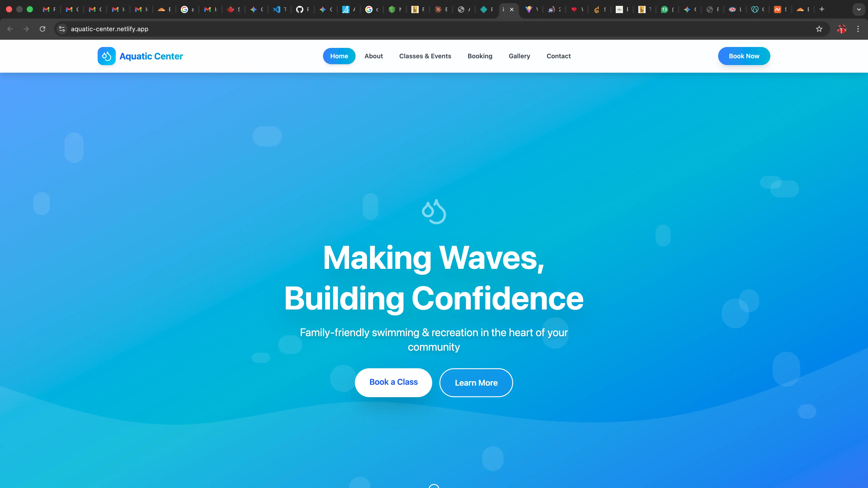This screenshot has width=868, height=488.
Task: Click the Chrome profile avatar icon
Action: click(x=841, y=29)
